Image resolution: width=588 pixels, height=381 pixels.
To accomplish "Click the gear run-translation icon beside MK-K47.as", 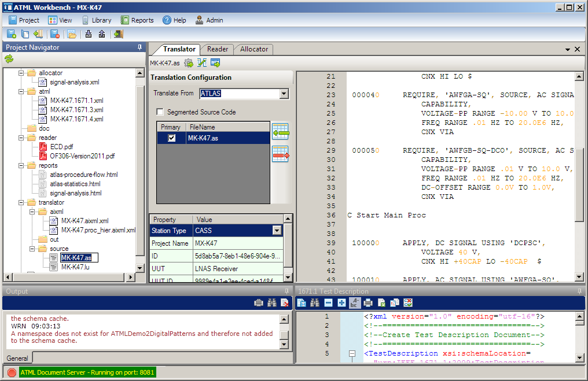I will coord(189,63).
